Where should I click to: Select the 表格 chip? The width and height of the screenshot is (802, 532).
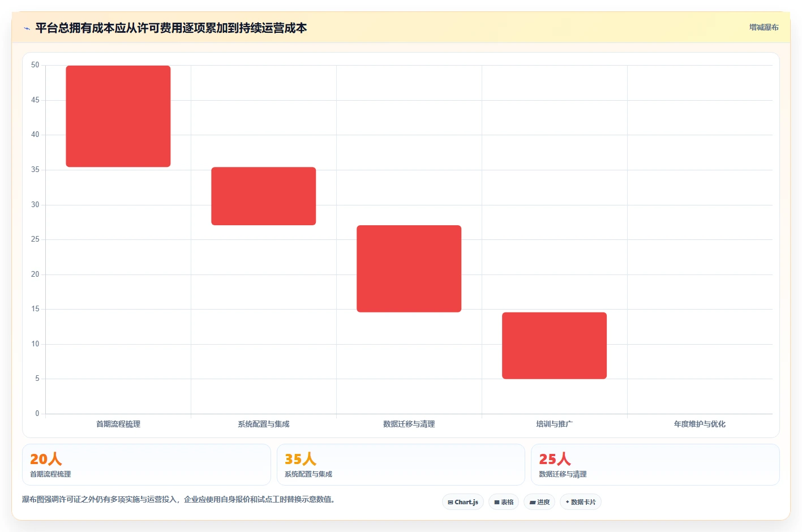tap(504, 502)
